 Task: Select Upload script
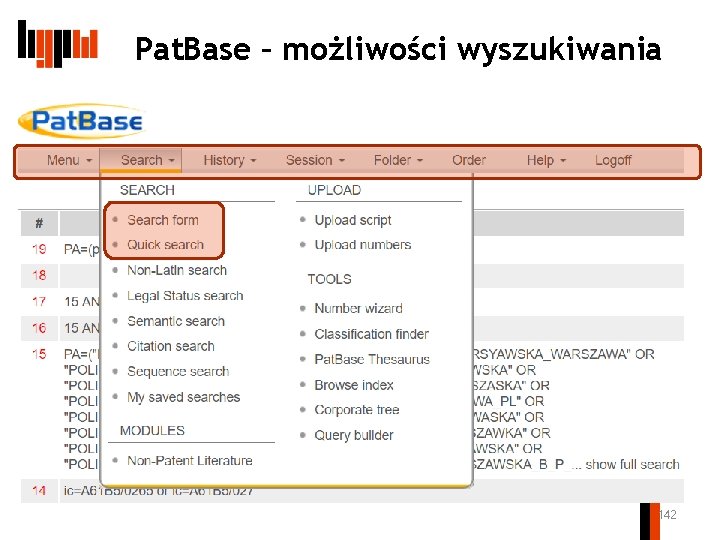(353, 220)
